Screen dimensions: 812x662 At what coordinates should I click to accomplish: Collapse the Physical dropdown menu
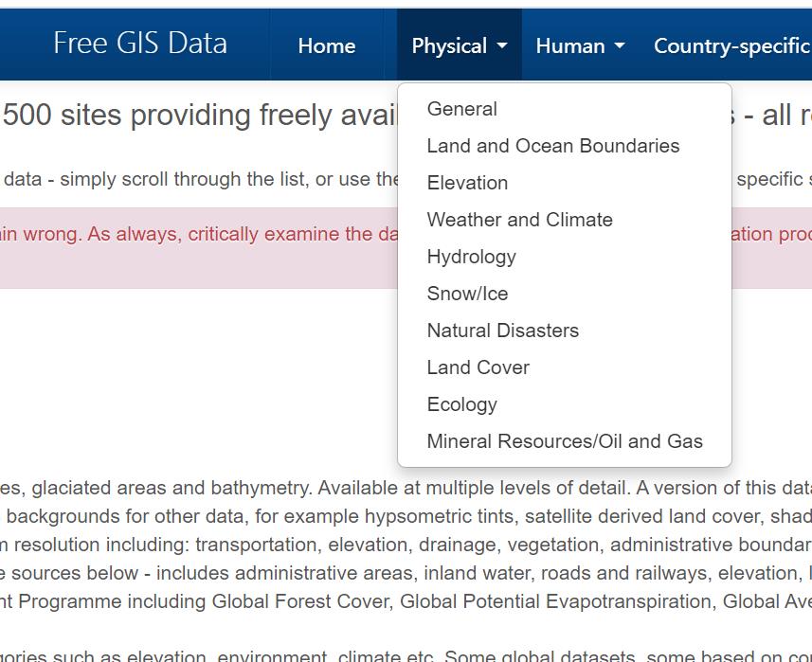[459, 45]
